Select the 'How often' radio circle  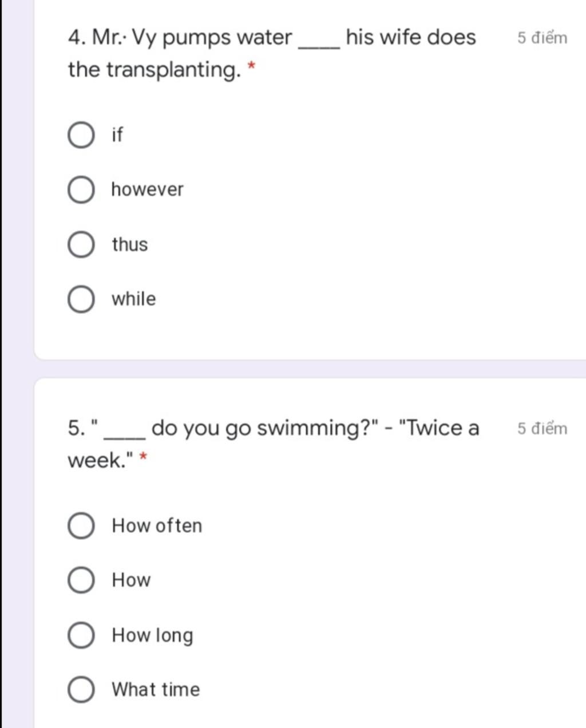click(x=81, y=526)
